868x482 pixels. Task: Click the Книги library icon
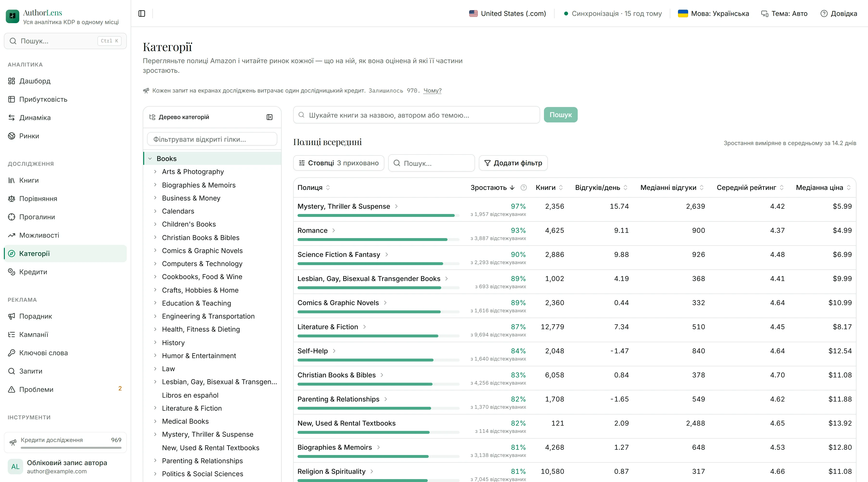[x=12, y=180]
